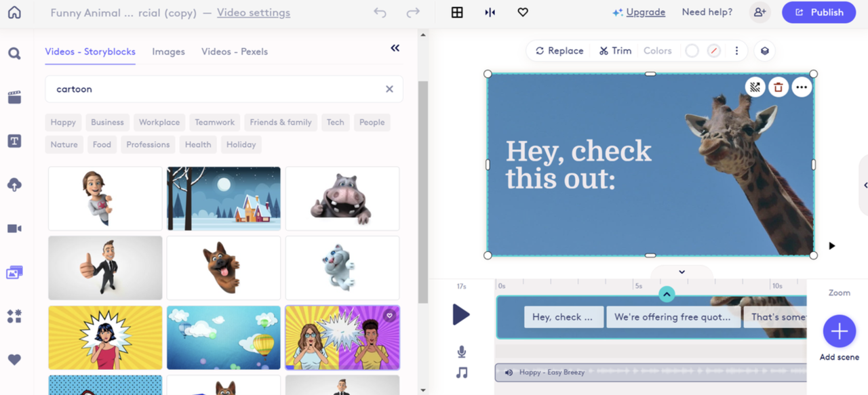Add a new scene
This screenshot has width=868, height=395.
[840, 331]
